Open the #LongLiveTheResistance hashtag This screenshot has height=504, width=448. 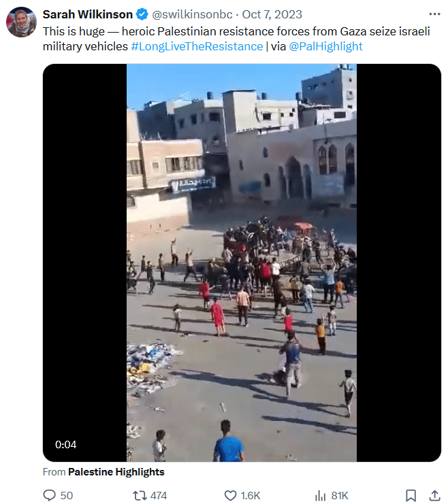(197, 46)
